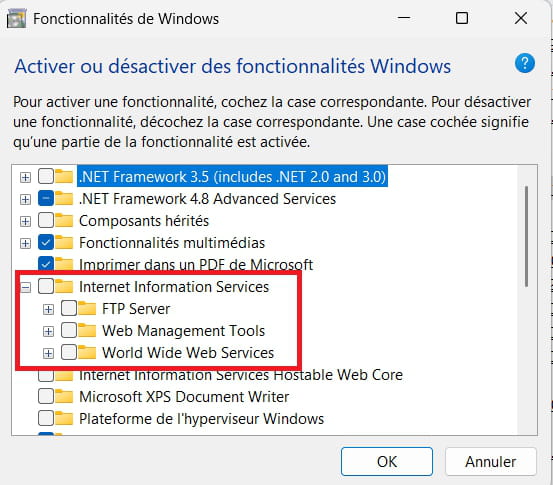
Task: Click the blue help question mark icon
Action: point(524,63)
